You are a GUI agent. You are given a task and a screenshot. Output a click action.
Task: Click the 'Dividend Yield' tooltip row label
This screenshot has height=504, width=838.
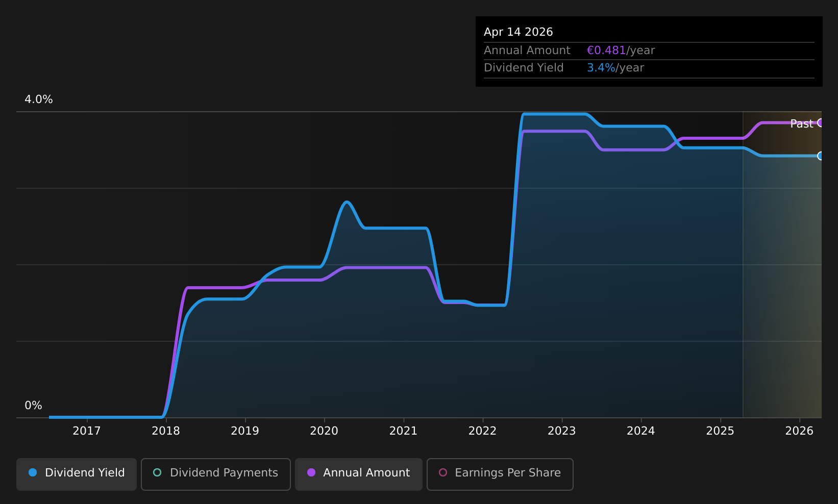524,68
